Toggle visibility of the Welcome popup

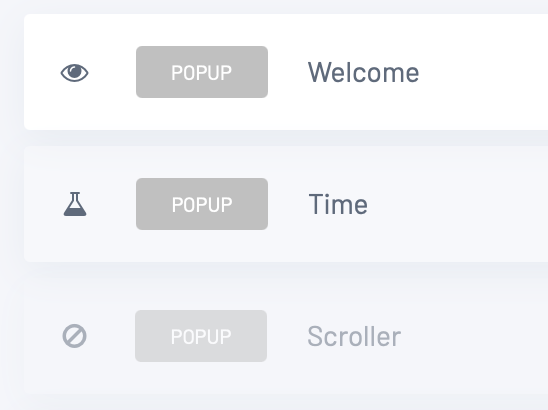[74, 73]
